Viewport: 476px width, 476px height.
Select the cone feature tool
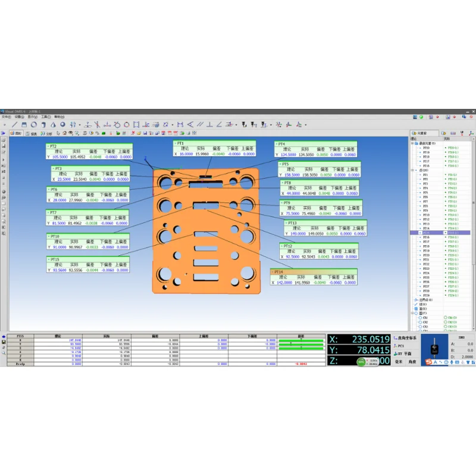[x=53, y=124]
